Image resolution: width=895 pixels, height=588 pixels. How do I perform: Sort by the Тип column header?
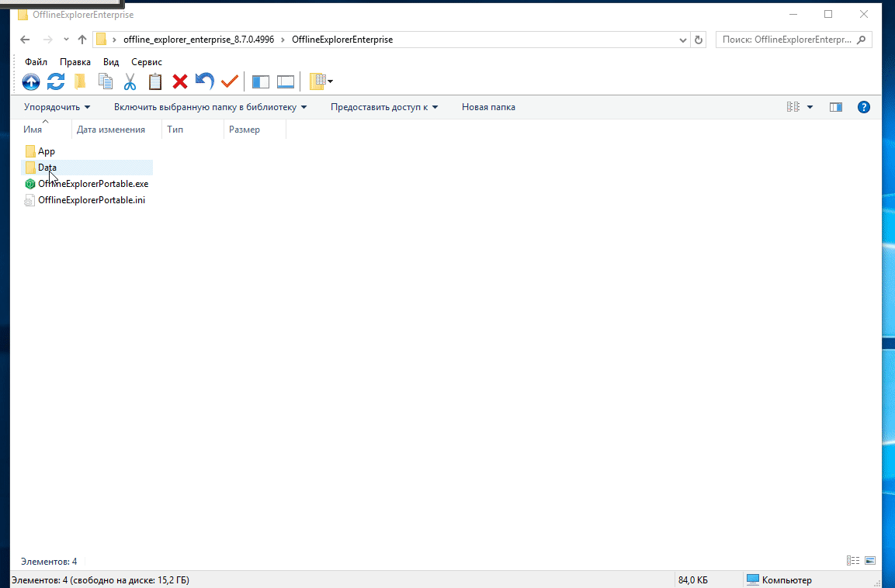(x=193, y=130)
